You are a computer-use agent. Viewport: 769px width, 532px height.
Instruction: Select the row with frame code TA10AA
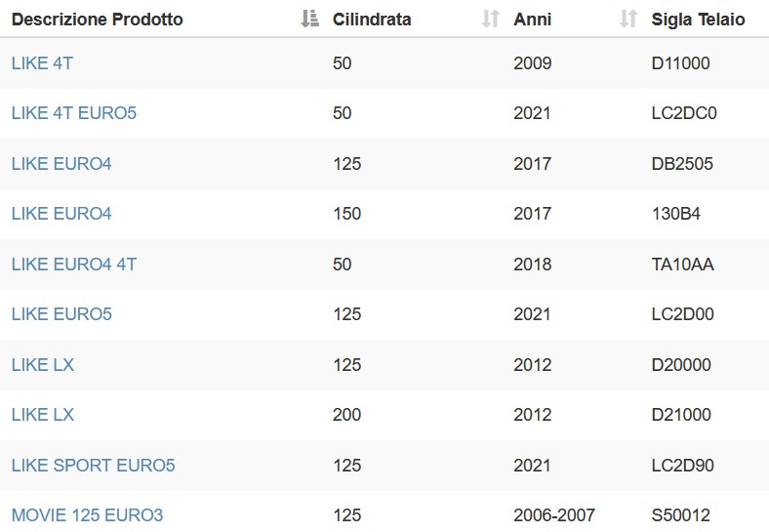click(x=384, y=264)
